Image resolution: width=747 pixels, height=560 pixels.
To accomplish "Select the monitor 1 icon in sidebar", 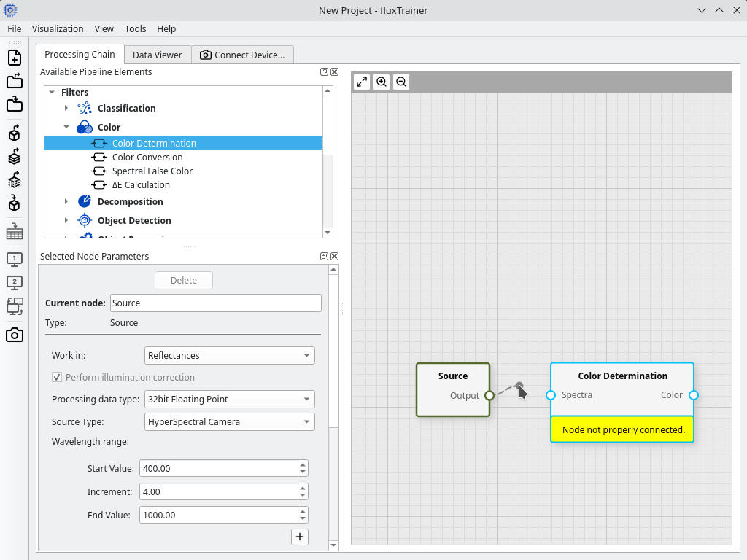I will pyautogui.click(x=15, y=260).
